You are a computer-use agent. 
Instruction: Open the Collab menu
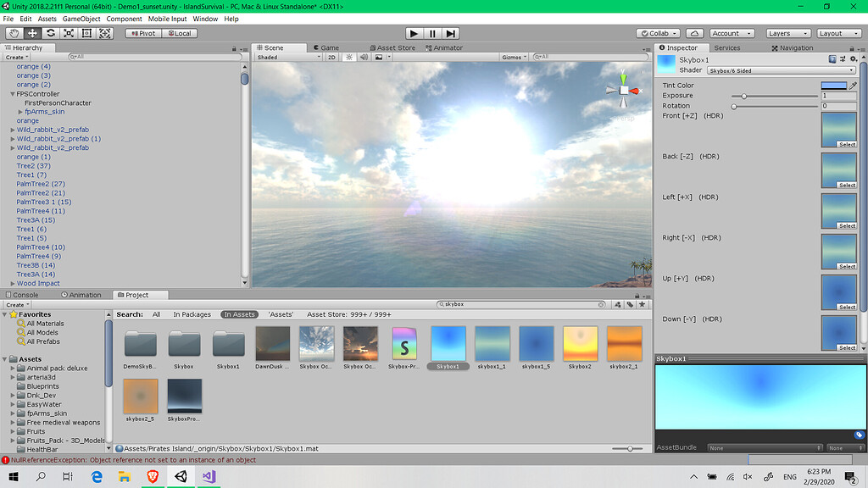tap(658, 33)
